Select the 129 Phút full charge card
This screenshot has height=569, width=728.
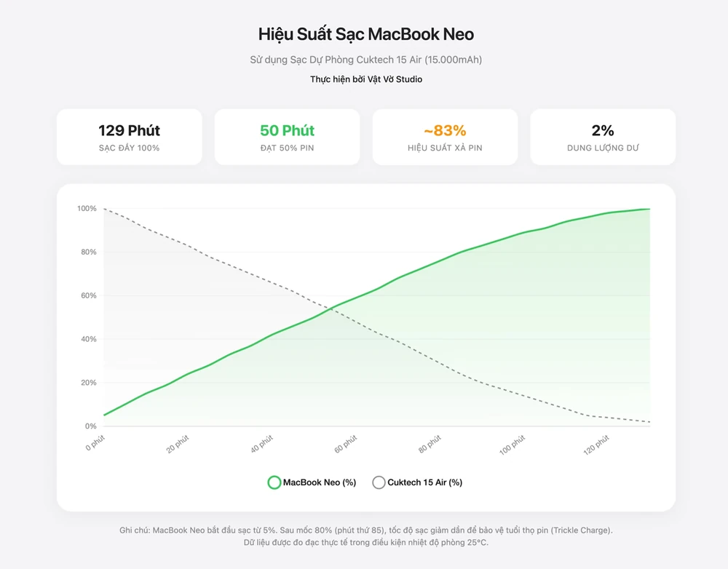pos(130,137)
